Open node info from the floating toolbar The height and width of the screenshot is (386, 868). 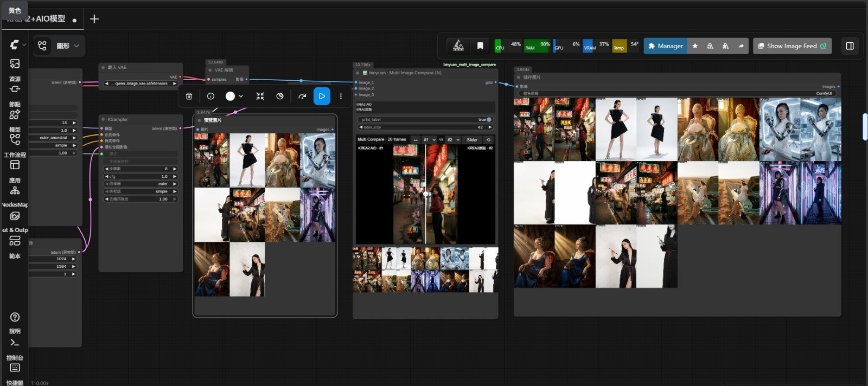click(210, 96)
